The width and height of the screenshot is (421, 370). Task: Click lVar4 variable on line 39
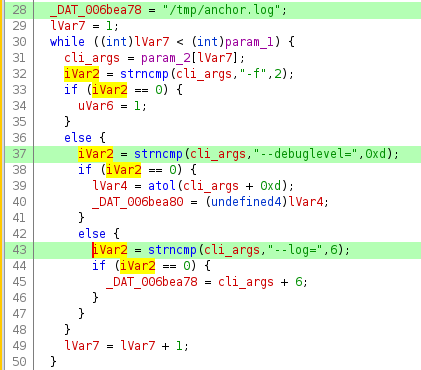click(x=110, y=186)
